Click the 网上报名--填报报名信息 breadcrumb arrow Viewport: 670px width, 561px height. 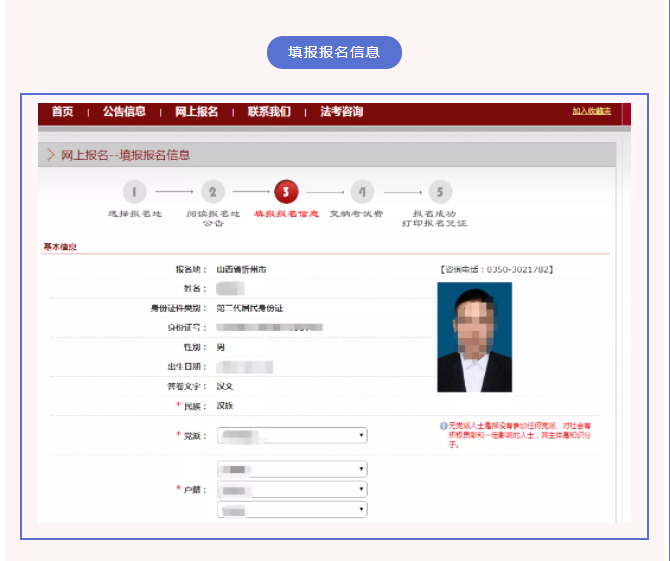coord(51,155)
